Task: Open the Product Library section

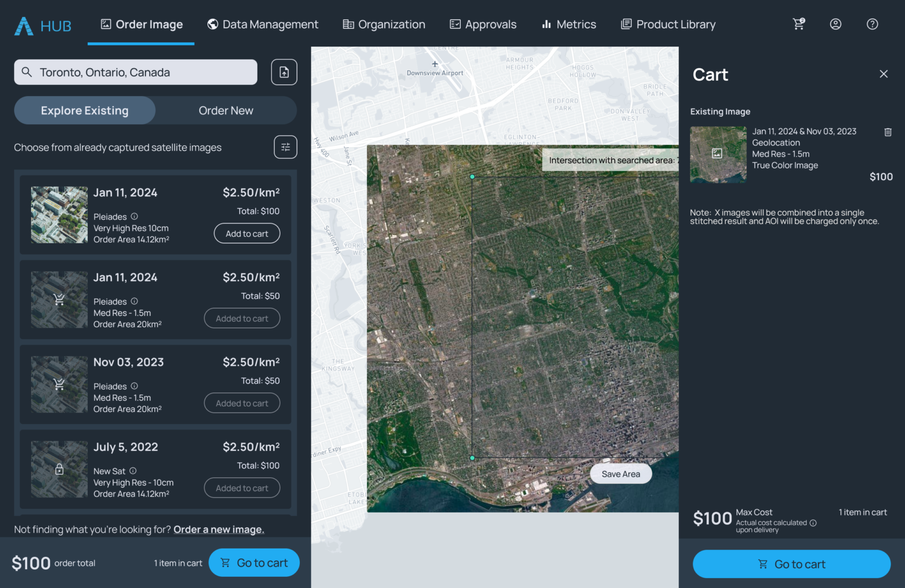Action: coord(668,24)
